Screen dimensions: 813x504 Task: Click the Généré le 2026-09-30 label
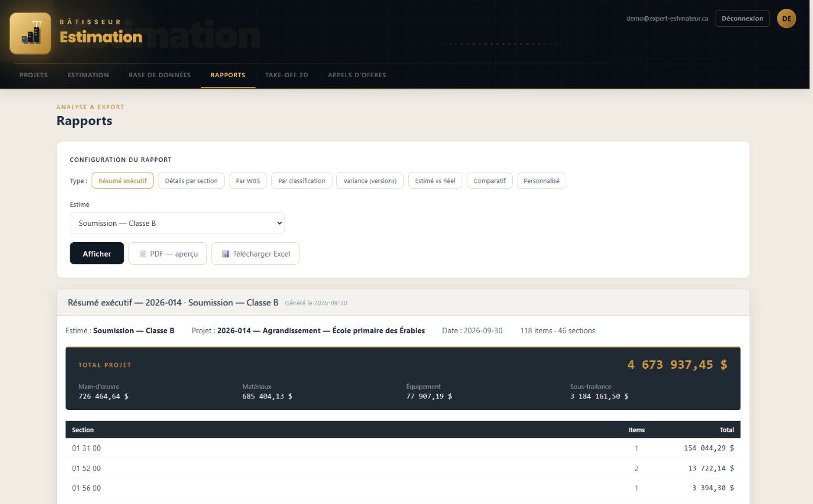pyautogui.click(x=316, y=303)
